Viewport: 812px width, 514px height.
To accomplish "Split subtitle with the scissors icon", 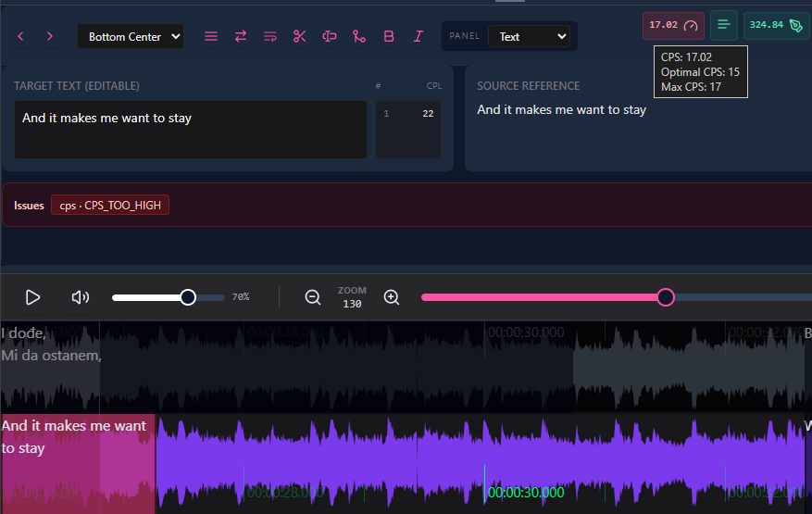I will [x=299, y=36].
